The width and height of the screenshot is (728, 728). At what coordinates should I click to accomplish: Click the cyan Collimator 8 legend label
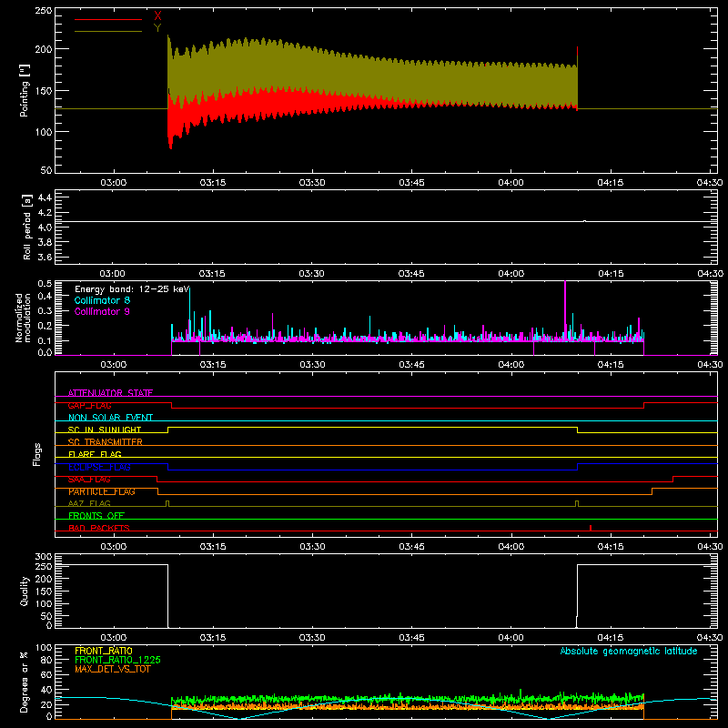tap(102, 300)
